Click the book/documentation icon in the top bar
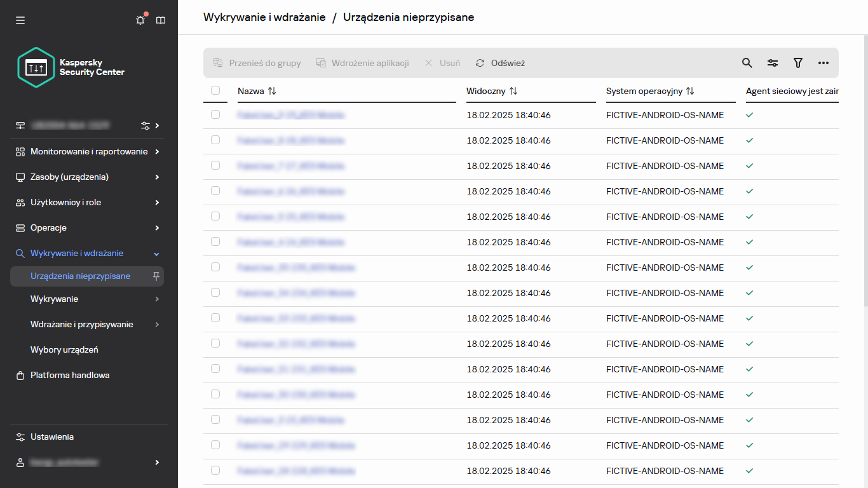This screenshot has width=868, height=488. [x=161, y=20]
